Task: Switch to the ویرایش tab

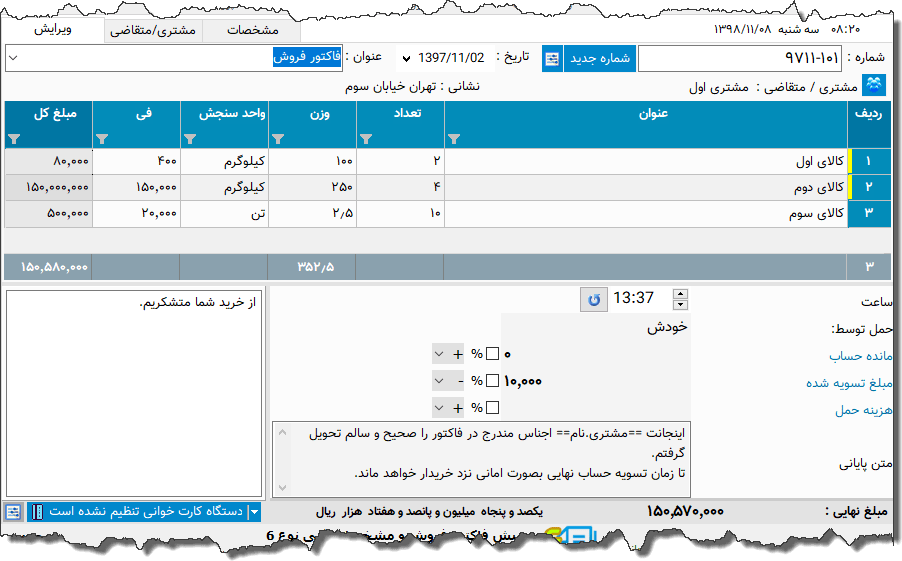Action: pyautogui.click(x=52, y=29)
